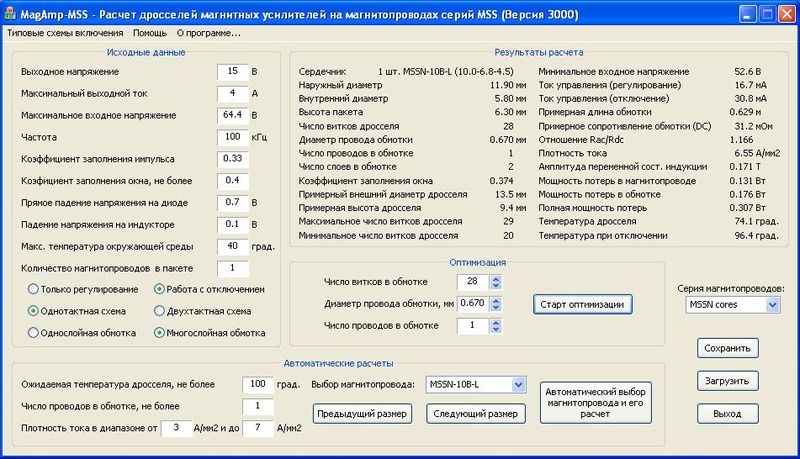Click the Старт оптимизации button
800x459 pixels.
pos(582,304)
